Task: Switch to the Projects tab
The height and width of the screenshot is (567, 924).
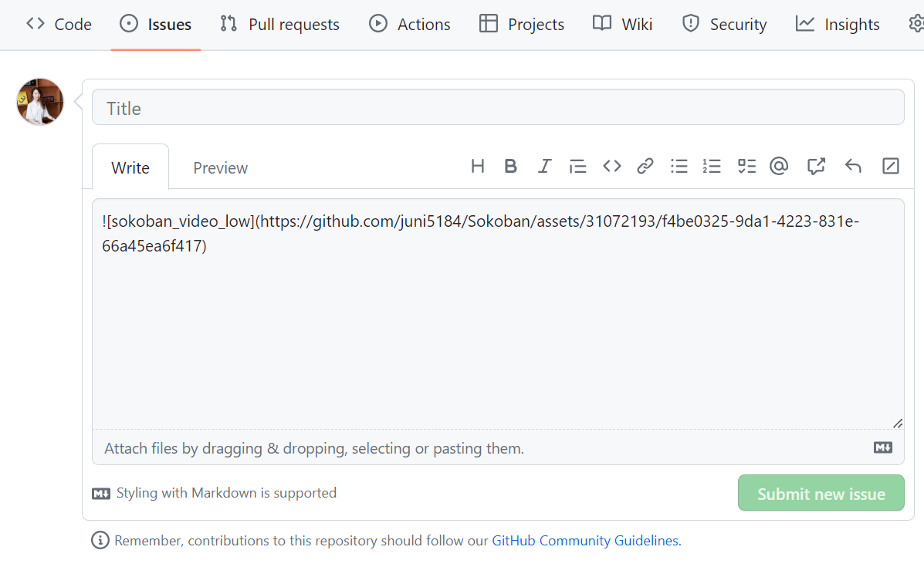Action: tap(522, 24)
